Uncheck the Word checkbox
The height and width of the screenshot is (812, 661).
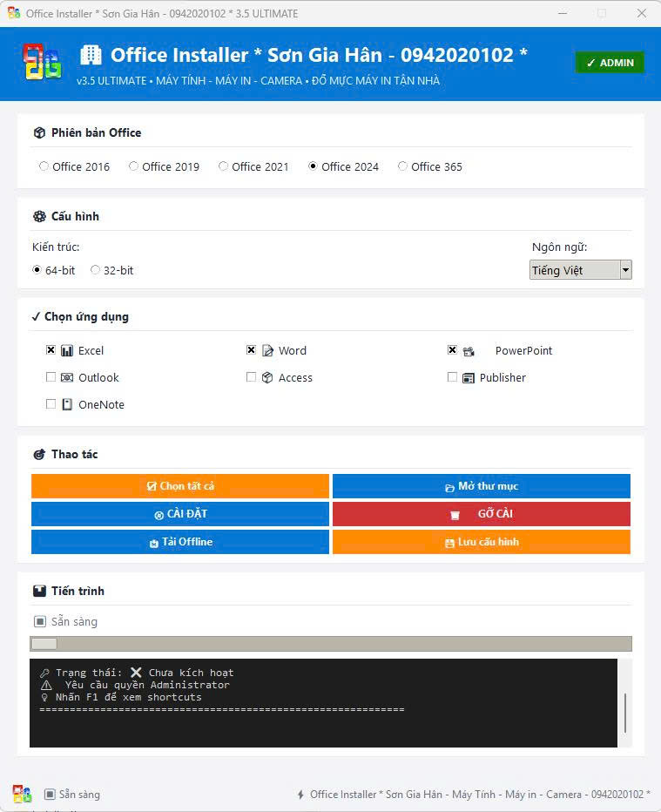(251, 350)
